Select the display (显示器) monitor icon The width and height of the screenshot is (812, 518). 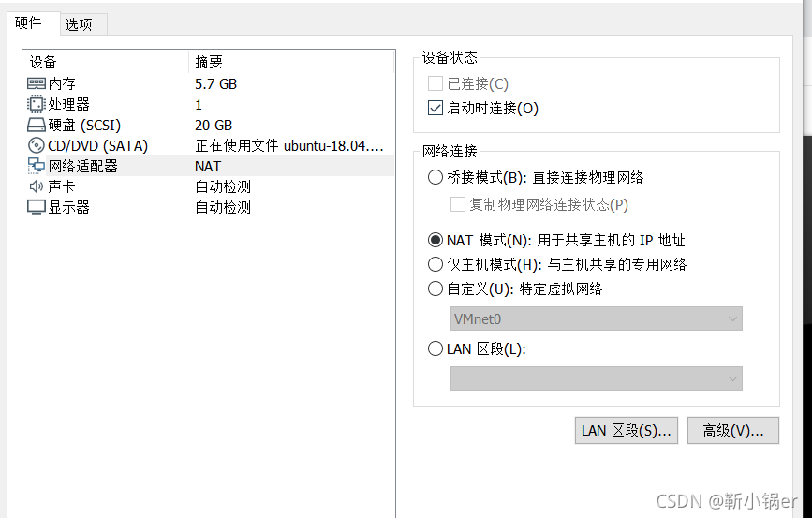click(x=37, y=207)
